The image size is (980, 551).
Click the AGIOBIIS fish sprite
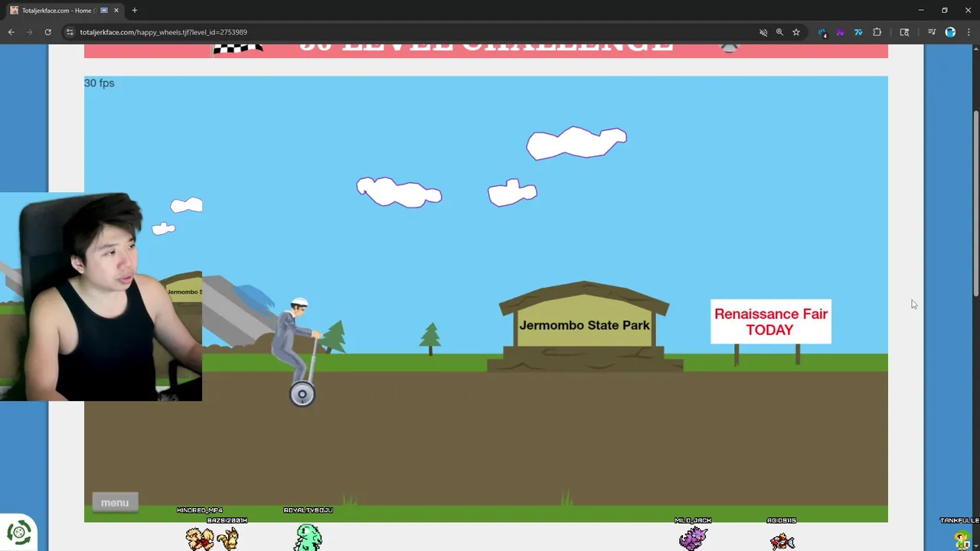pyautogui.click(x=782, y=541)
